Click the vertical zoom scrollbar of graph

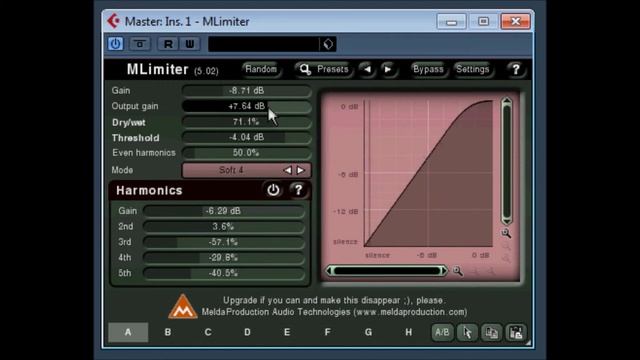click(x=507, y=161)
